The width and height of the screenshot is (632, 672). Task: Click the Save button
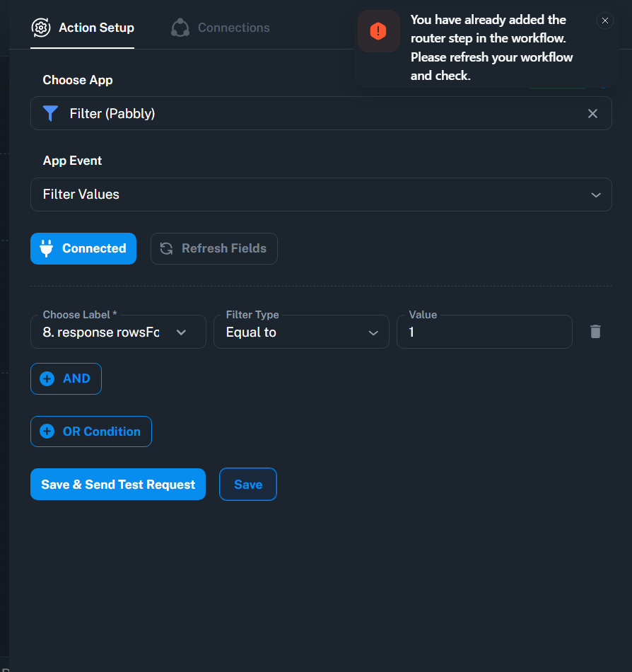click(x=248, y=485)
